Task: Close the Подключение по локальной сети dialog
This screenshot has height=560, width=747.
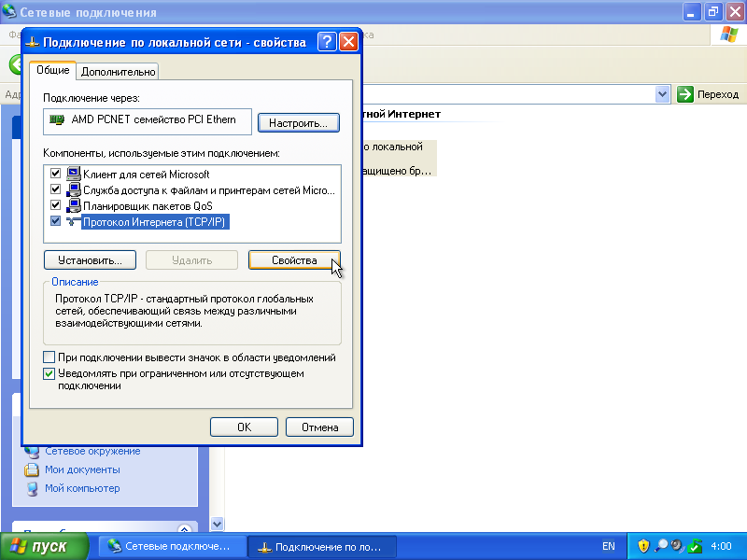Action: click(x=348, y=42)
